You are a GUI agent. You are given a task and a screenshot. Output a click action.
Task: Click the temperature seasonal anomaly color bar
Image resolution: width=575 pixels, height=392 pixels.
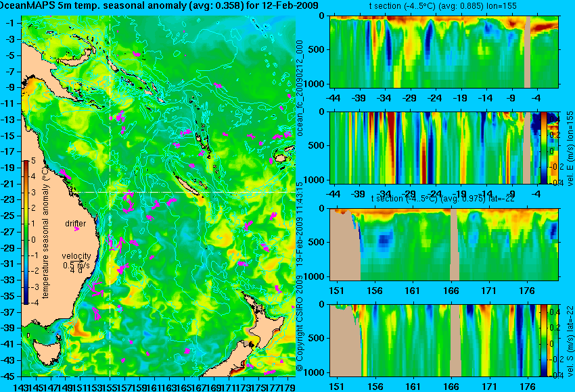click(26, 232)
